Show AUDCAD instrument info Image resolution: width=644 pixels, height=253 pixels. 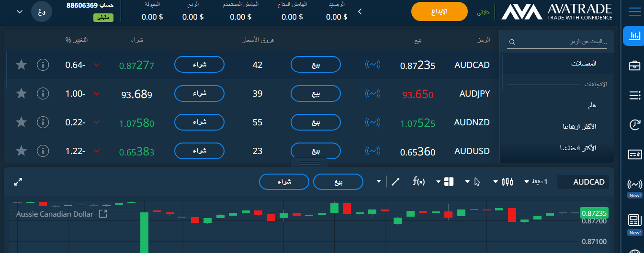tap(43, 65)
